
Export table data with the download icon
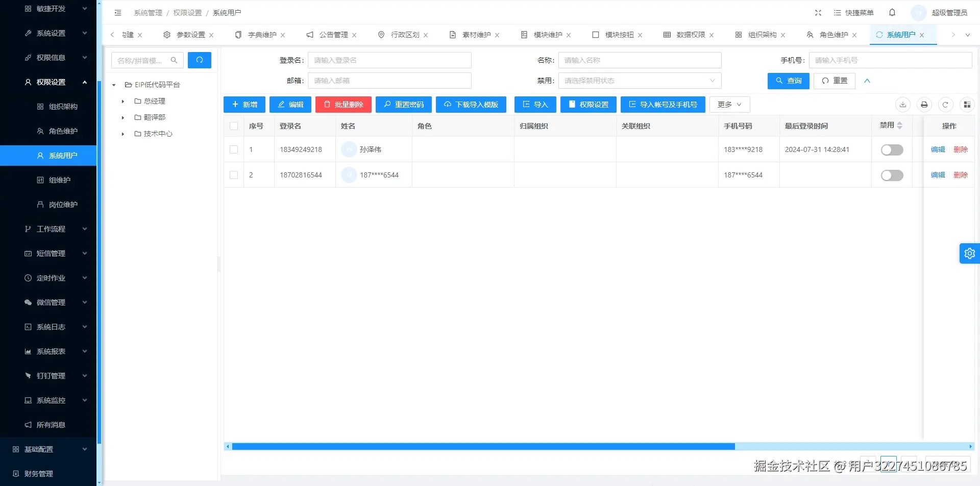[903, 105]
